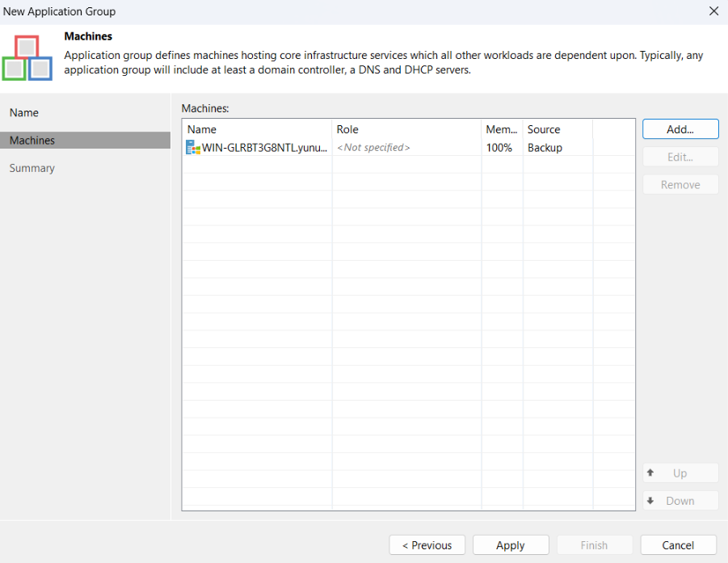Open the Summary wizard step

click(x=32, y=168)
